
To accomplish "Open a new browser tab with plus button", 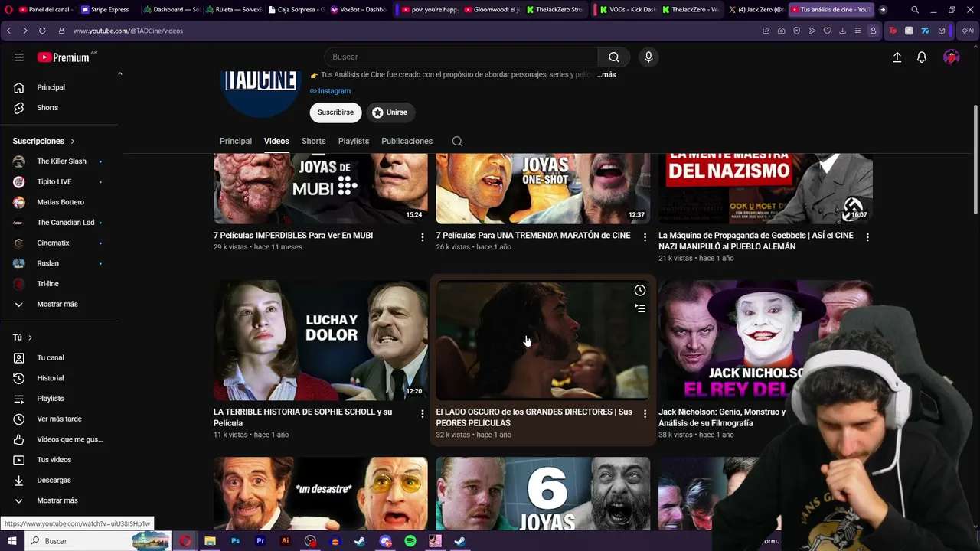I will pyautogui.click(x=883, y=10).
